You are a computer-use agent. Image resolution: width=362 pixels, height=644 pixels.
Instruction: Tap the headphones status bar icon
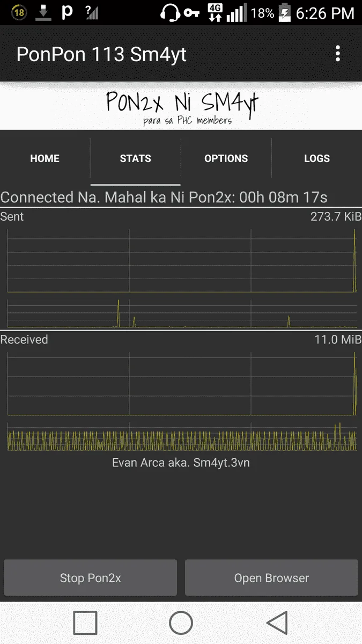click(171, 13)
